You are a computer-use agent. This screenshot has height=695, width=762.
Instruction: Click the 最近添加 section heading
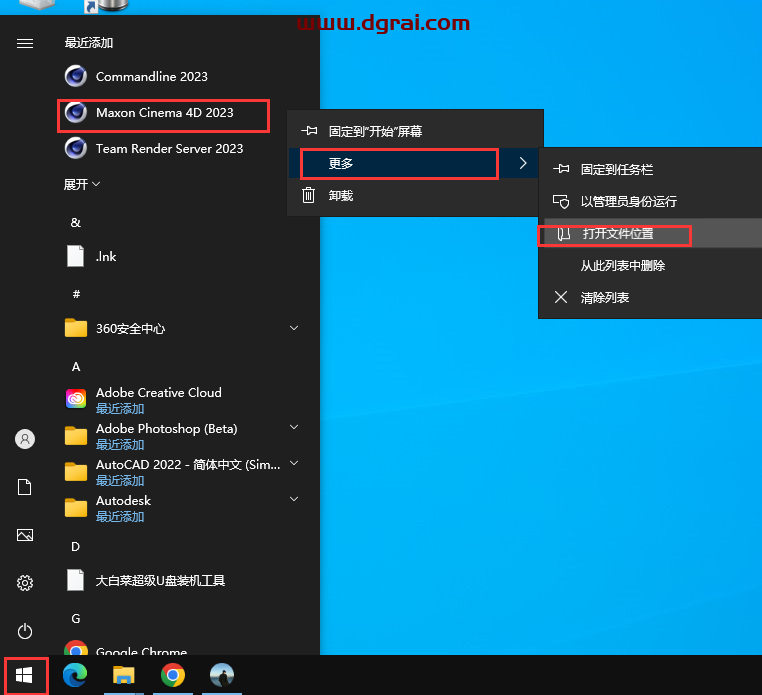click(88, 43)
